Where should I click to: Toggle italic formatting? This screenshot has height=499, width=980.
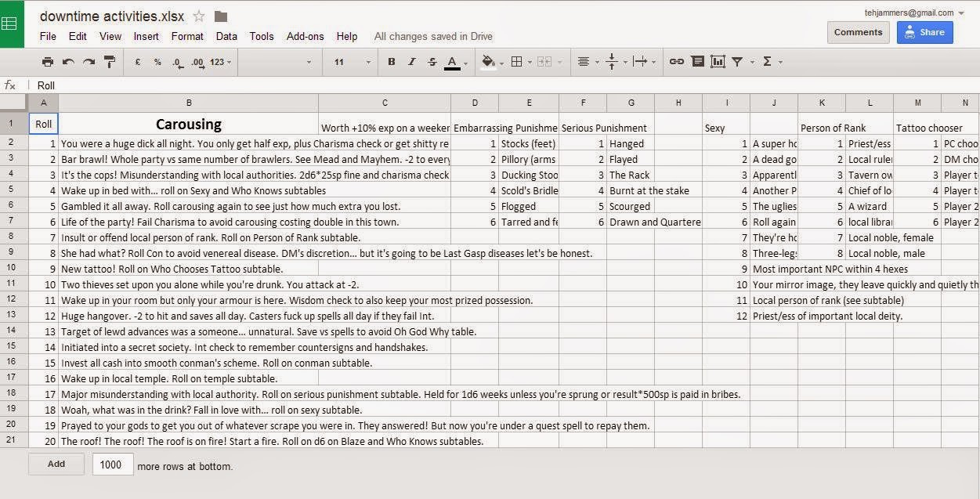pyautogui.click(x=411, y=61)
